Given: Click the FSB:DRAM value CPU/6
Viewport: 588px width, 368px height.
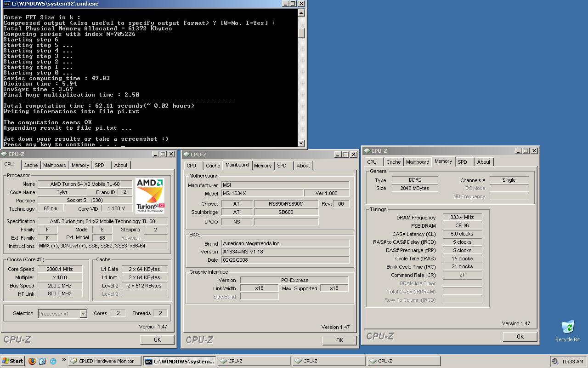Looking at the screenshot, I should pyautogui.click(x=462, y=225).
